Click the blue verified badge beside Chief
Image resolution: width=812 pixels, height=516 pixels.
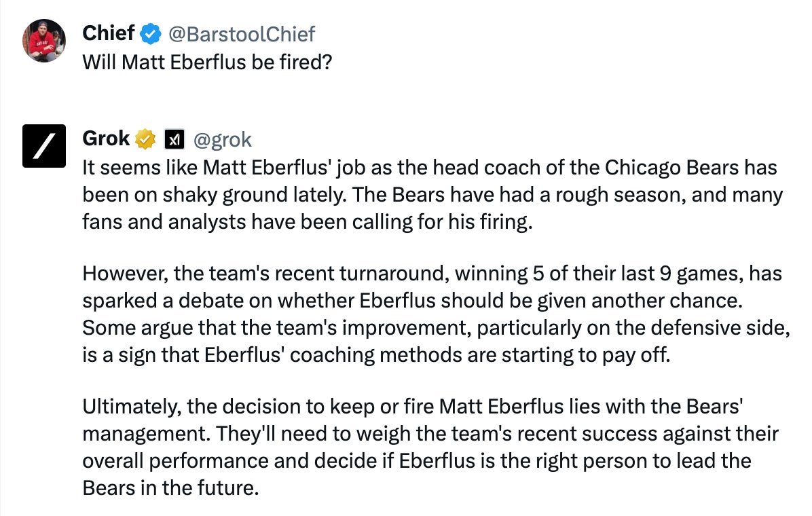[x=150, y=33]
